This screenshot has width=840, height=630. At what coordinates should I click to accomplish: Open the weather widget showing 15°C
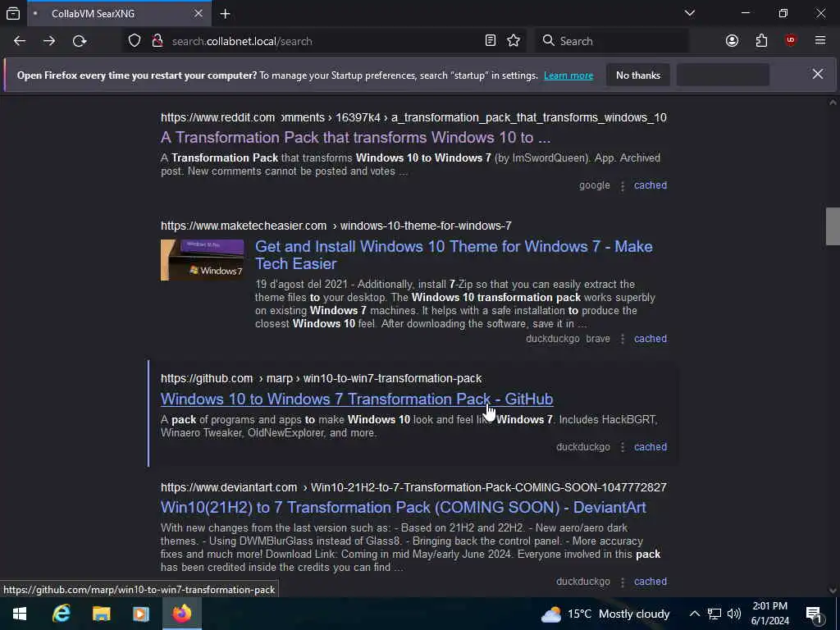605,614
